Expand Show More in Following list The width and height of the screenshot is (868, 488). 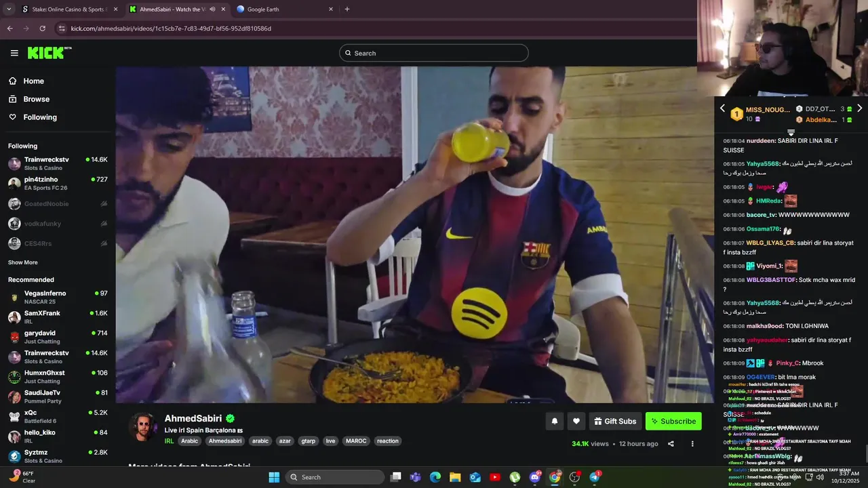pos(23,262)
